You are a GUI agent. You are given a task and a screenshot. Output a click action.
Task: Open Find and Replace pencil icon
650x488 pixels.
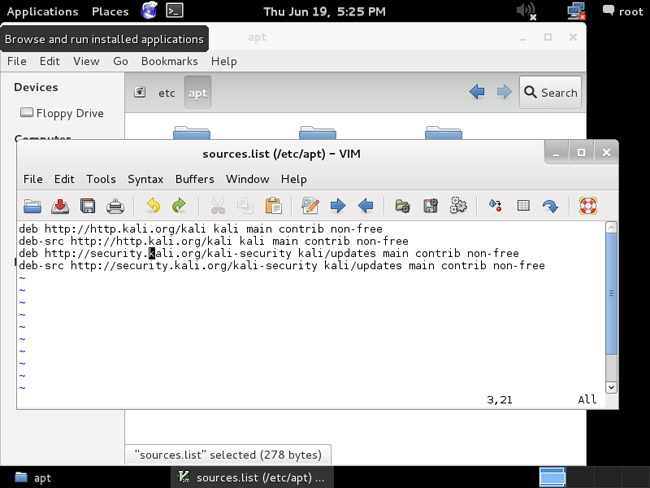(x=310, y=206)
